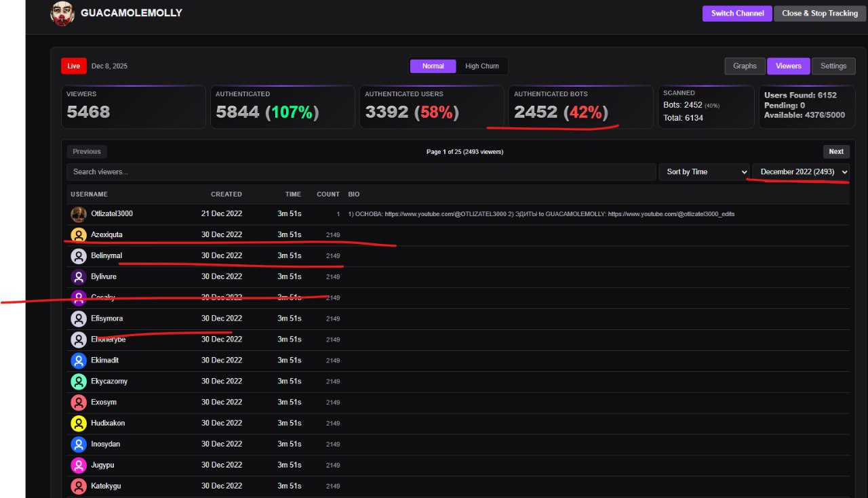868x498 pixels.
Task: Click the Authenticated Bots 2452 stat card
Action: point(580,107)
